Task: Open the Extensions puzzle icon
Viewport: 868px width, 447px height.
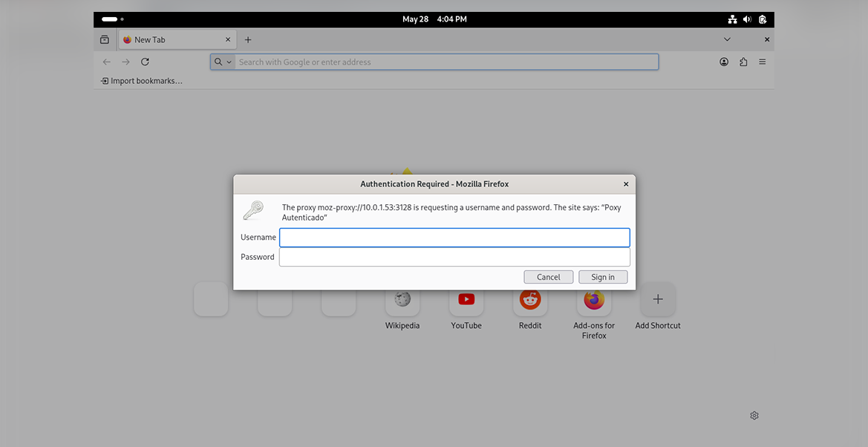Action: 743,62
